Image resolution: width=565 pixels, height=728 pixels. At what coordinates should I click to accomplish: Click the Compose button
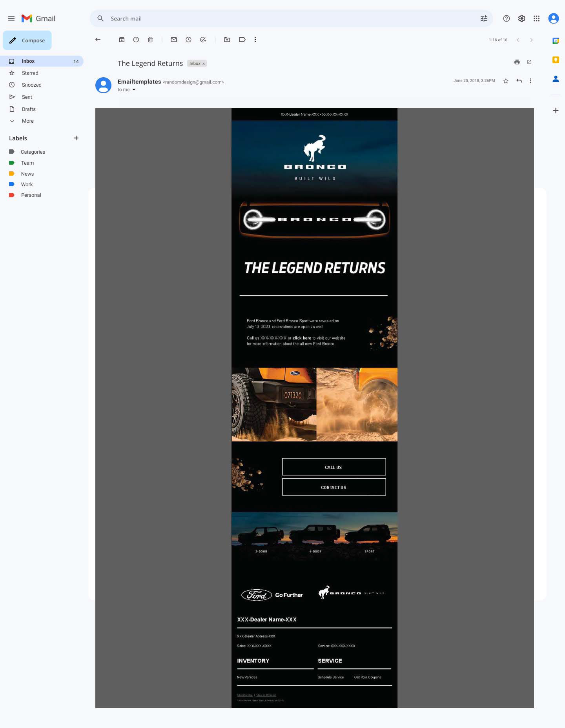[x=27, y=40]
